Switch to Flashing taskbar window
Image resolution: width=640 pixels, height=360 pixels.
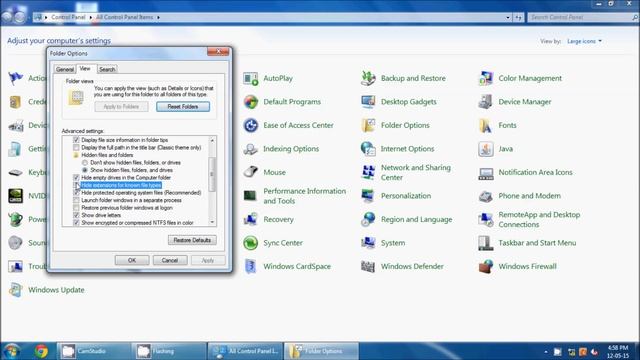click(x=169, y=351)
